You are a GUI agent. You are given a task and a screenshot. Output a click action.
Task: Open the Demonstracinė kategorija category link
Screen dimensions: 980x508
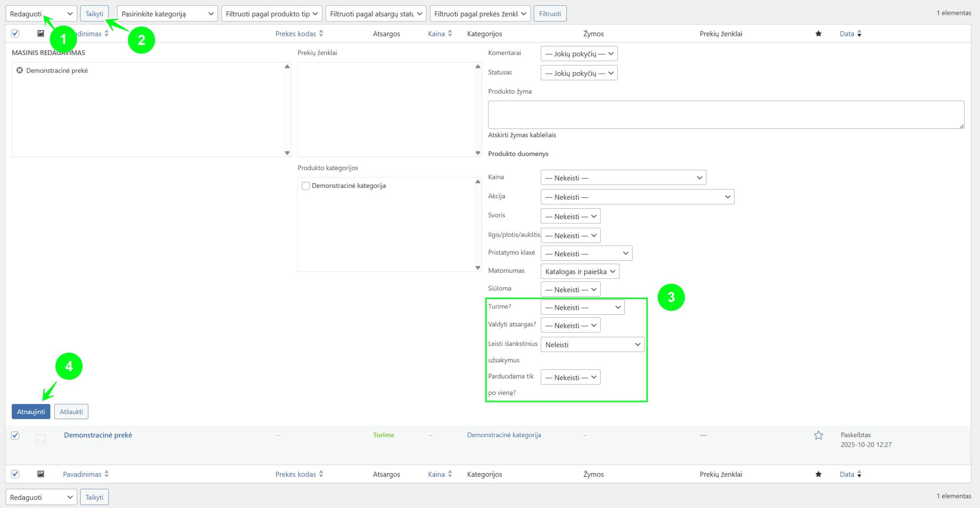click(504, 435)
